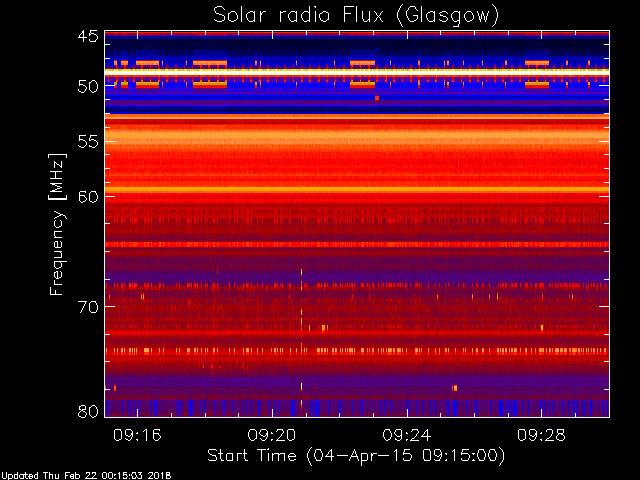Click the plot title Solar radio Flux (Glasgow)
Screen dimensions: 640x480
pos(356,16)
